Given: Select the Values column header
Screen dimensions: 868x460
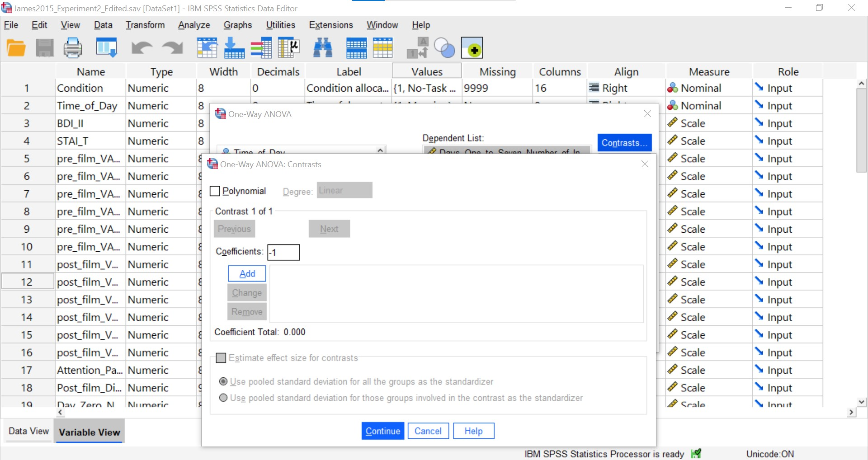Looking at the screenshot, I should point(427,71).
